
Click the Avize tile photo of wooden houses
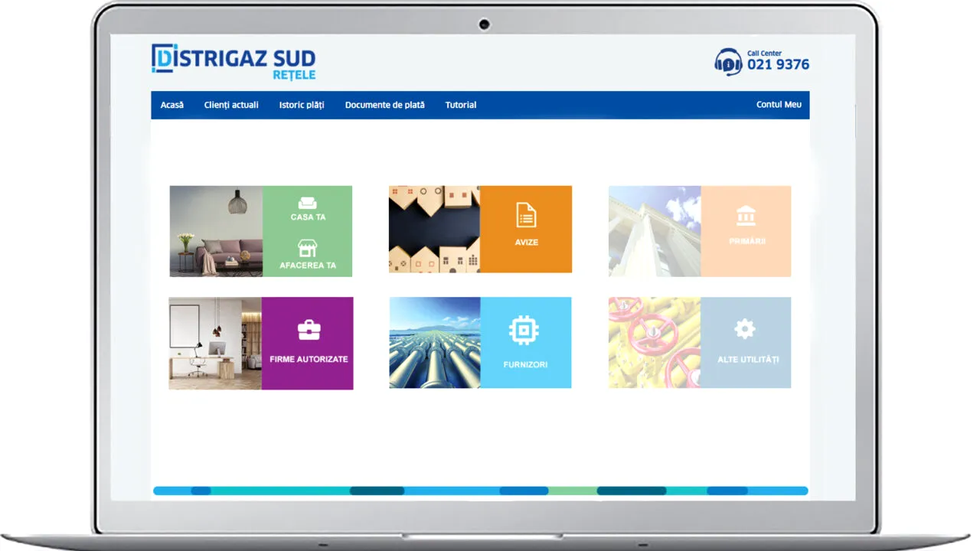coord(433,228)
